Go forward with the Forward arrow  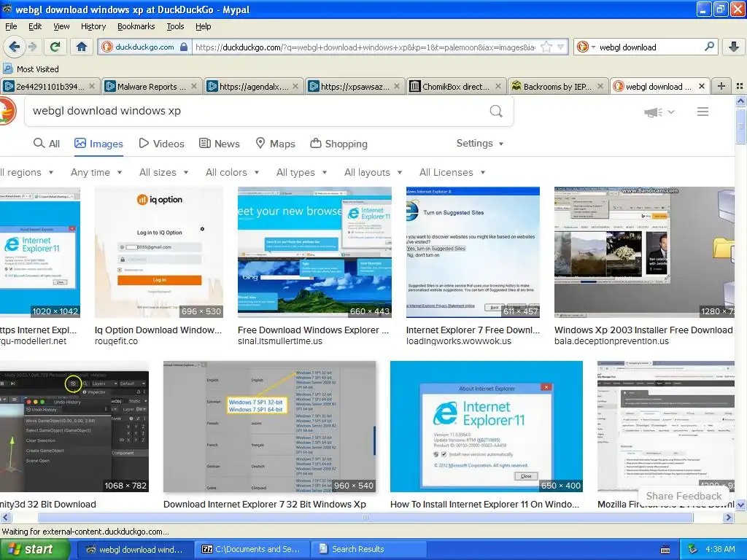32,47
